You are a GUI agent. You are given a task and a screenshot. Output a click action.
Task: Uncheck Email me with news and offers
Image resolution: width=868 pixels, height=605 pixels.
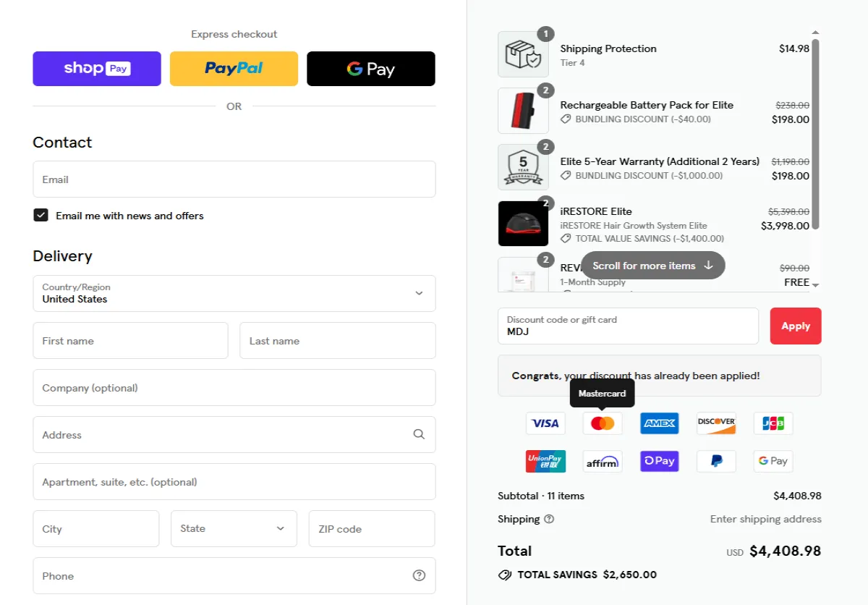41,216
